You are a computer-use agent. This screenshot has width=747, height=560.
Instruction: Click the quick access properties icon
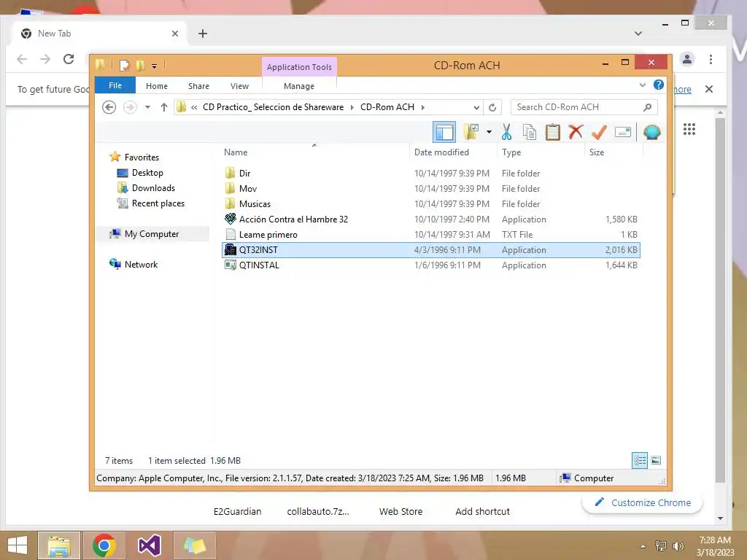click(124, 66)
